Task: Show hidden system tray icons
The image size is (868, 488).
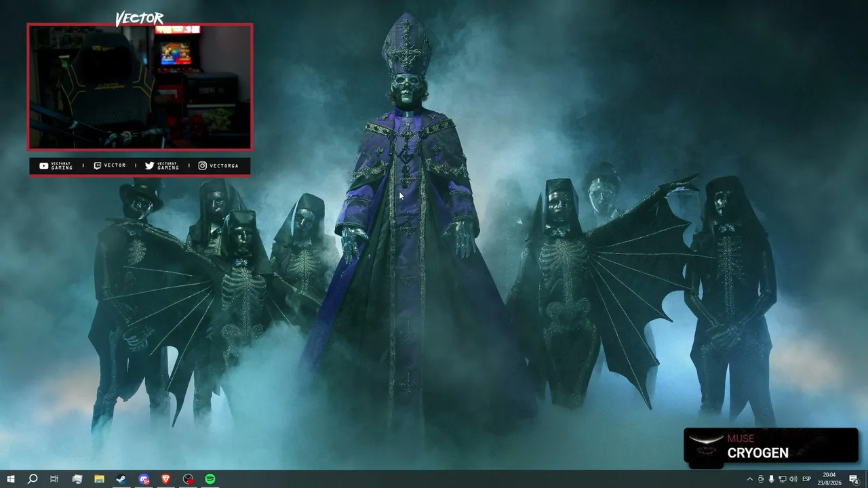Action: (750, 479)
